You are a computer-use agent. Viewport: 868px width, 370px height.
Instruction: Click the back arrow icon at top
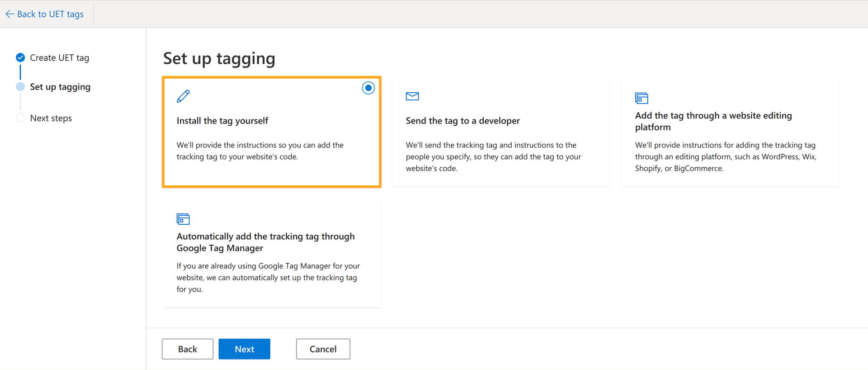[10, 14]
